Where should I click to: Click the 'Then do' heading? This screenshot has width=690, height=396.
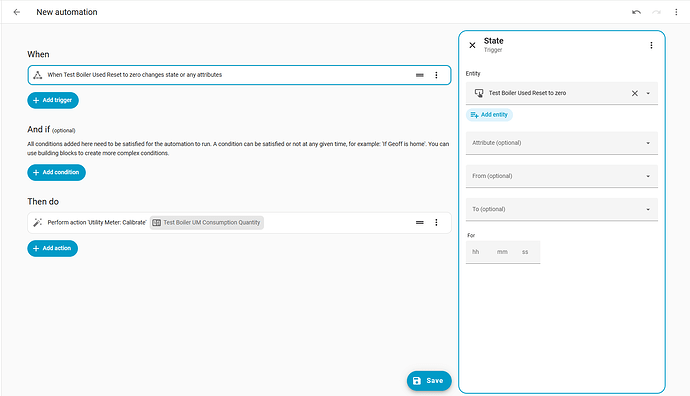[x=43, y=202]
